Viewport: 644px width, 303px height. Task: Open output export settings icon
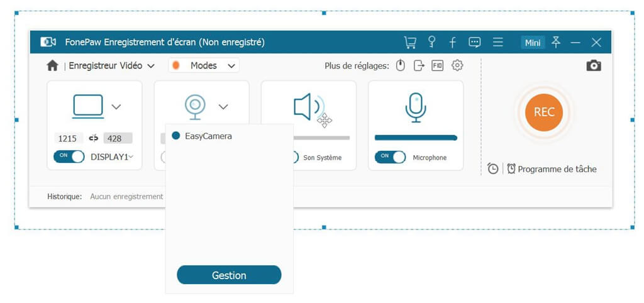point(418,65)
